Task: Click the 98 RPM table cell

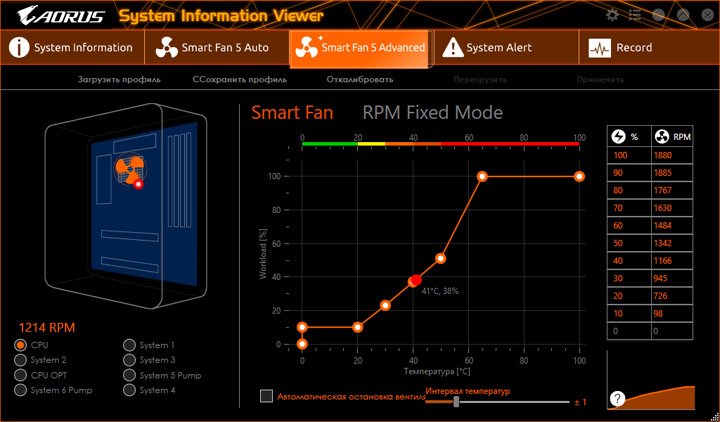Action: click(x=672, y=314)
